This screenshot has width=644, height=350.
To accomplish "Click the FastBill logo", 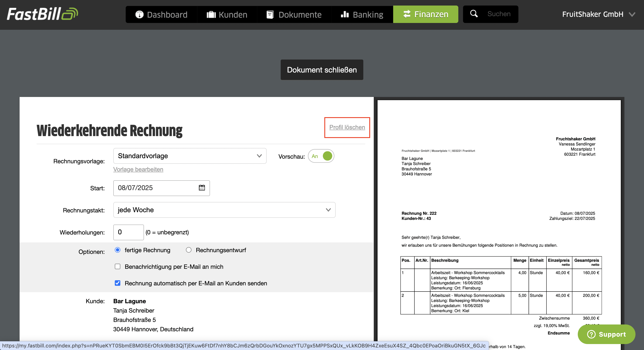I will click(42, 14).
